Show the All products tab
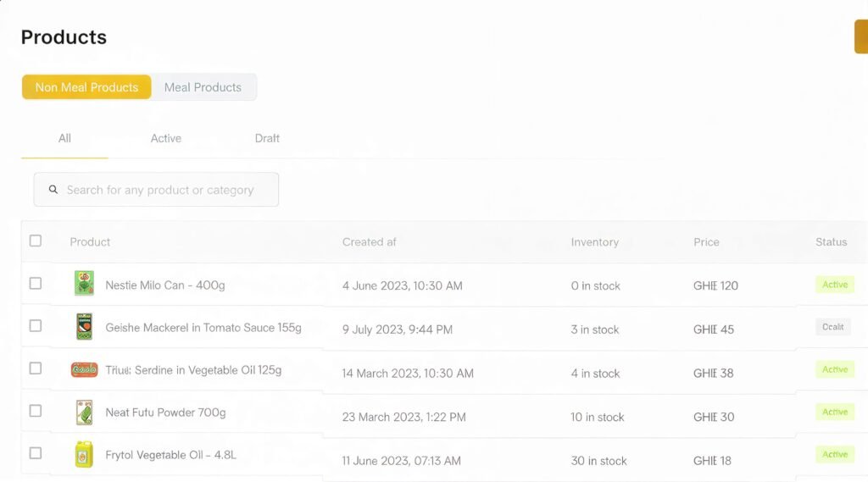Screen dimensions: 868x482 tap(64, 138)
